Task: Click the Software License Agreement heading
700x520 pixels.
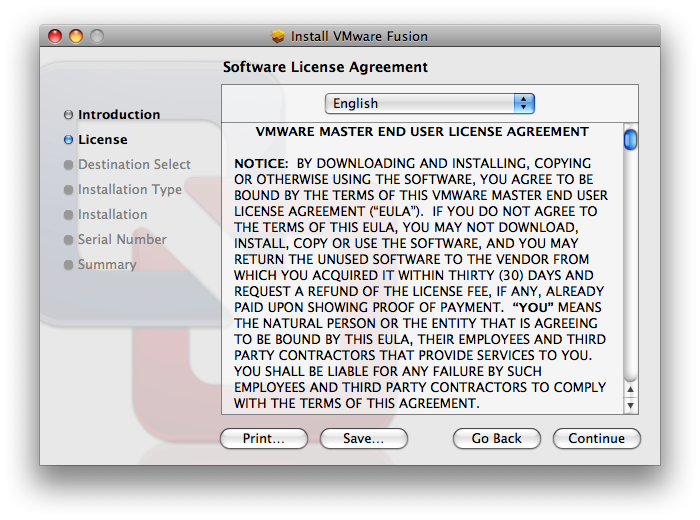Action: tap(325, 67)
